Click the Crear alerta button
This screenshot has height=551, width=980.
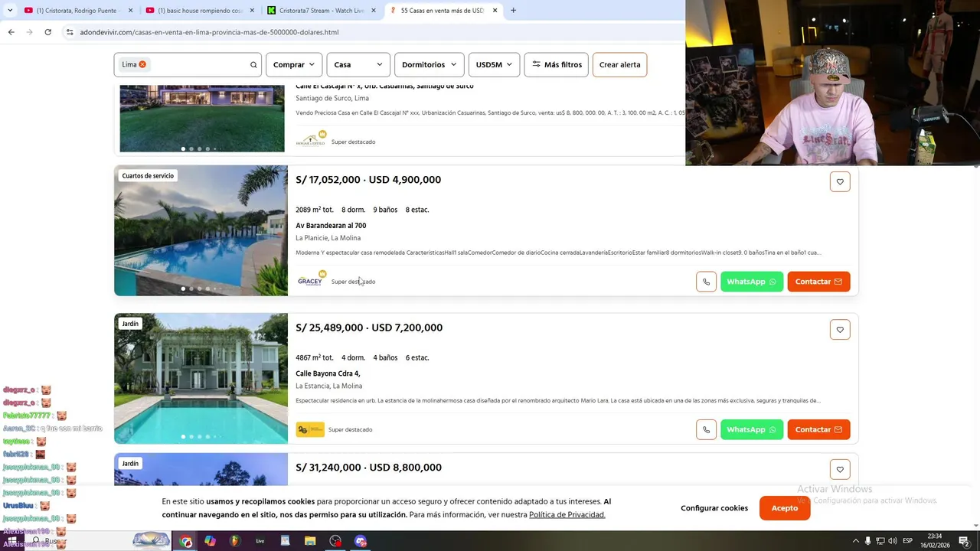[x=620, y=65]
